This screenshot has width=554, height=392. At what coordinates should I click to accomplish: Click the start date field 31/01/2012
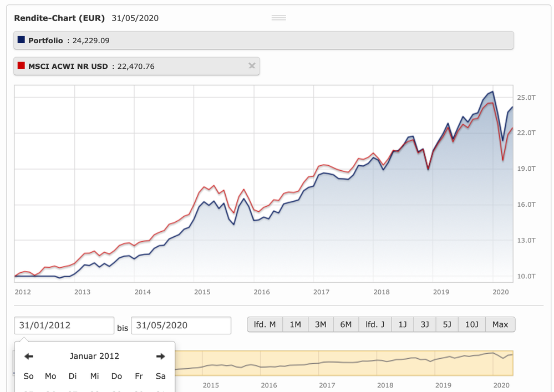tap(64, 325)
